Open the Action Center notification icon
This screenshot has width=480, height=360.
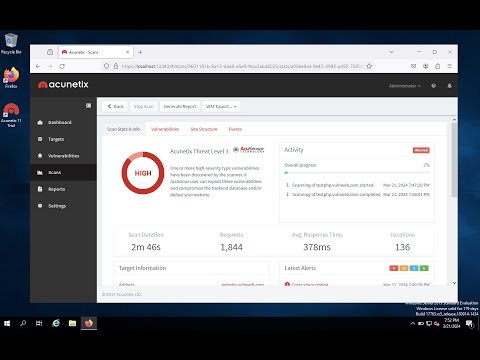coord(470,323)
